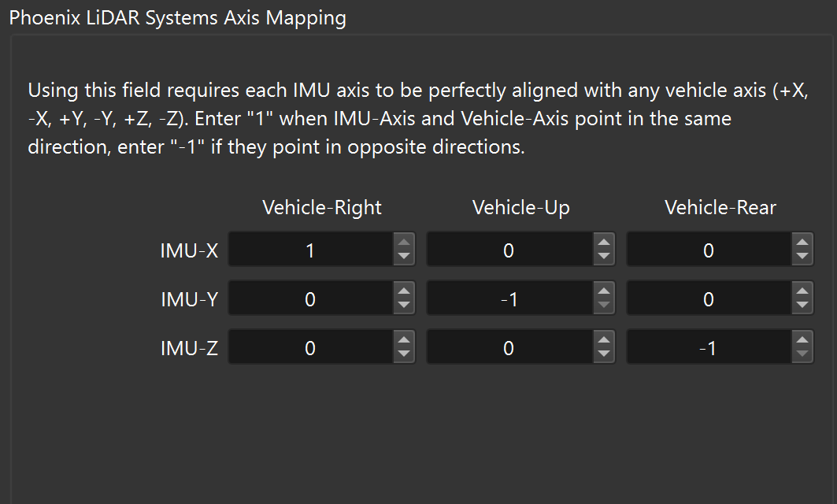The height and width of the screenshot is (504, 837).
Task: Click into the IMU-X Vehicle-Up value field
Action: click(x=510, y=250)
